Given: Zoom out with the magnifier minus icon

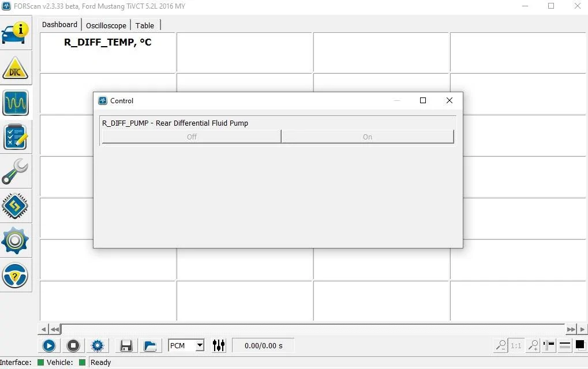Looking at the screenshot, I should pos(501,345).
